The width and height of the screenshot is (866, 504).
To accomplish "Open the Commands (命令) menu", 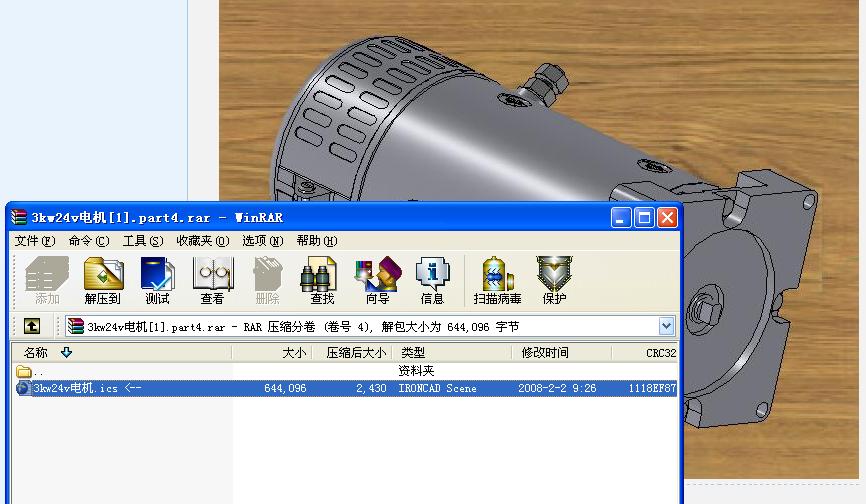I will [x=88, y=241].
